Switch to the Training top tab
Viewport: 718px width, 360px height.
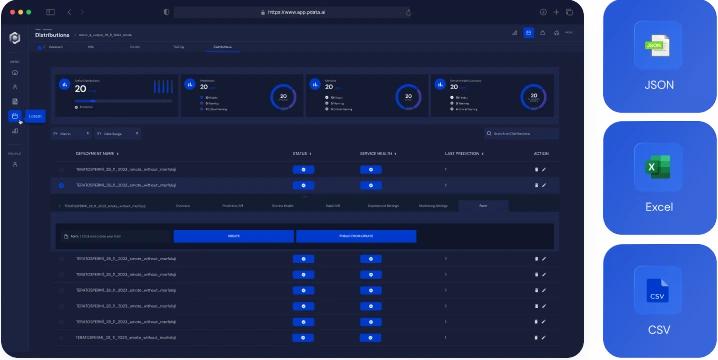click(179, 47)
